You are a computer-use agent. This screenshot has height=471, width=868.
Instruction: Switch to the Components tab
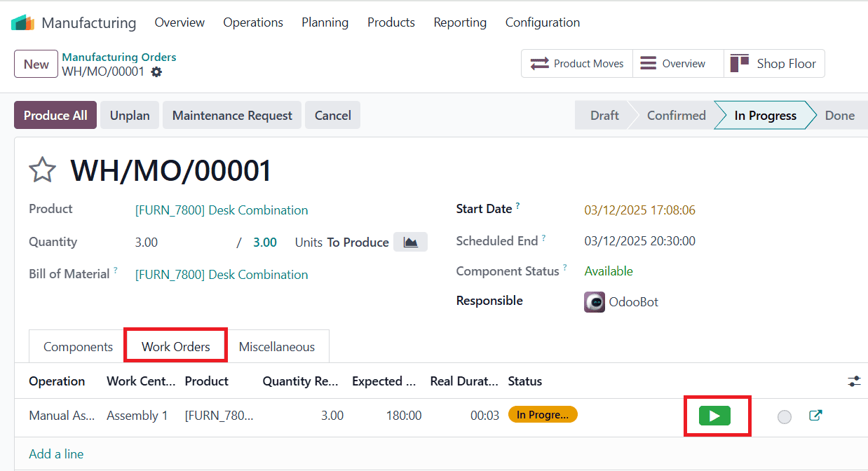click(78, 346)
